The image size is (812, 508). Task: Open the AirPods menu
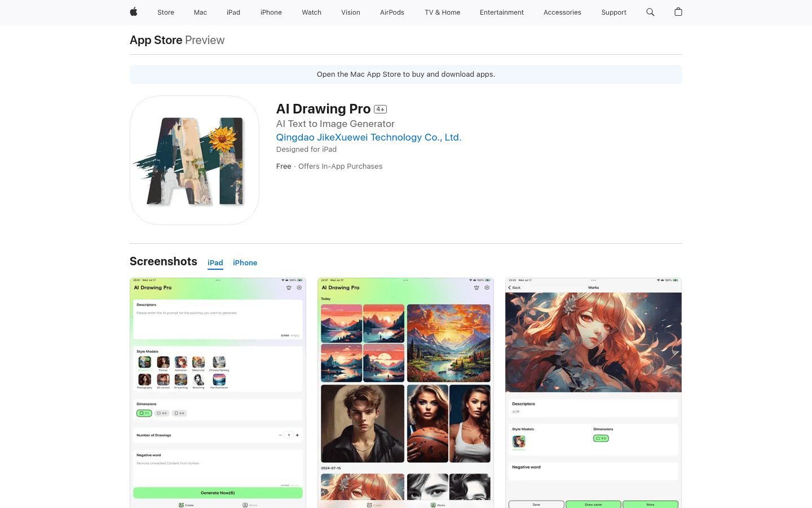[x=392, y=12]
